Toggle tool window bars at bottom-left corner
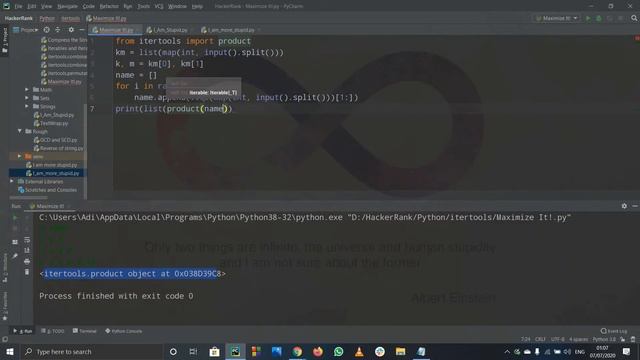The height and width of the screenshot is (360, 640). 5,339
